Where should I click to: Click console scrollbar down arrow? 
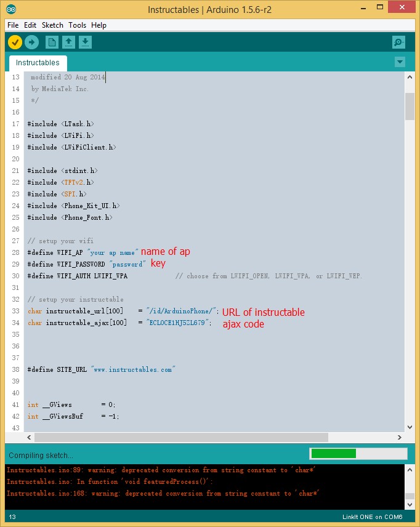pyautogui.click(x=410, y=504)
